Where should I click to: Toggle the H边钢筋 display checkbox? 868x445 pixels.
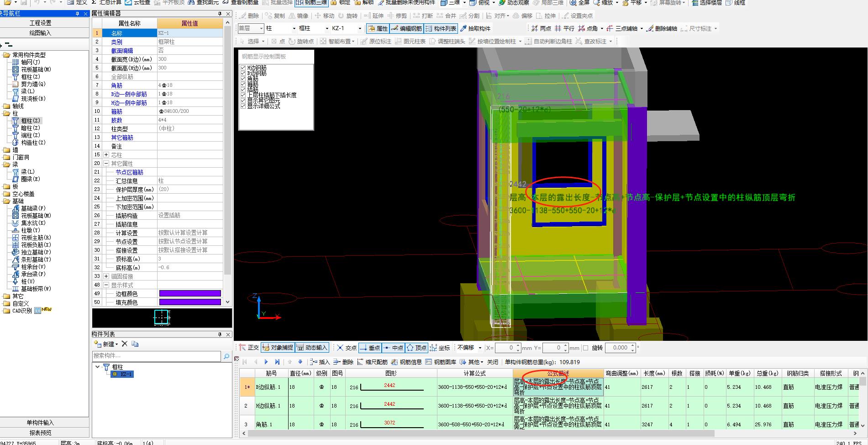243,68
